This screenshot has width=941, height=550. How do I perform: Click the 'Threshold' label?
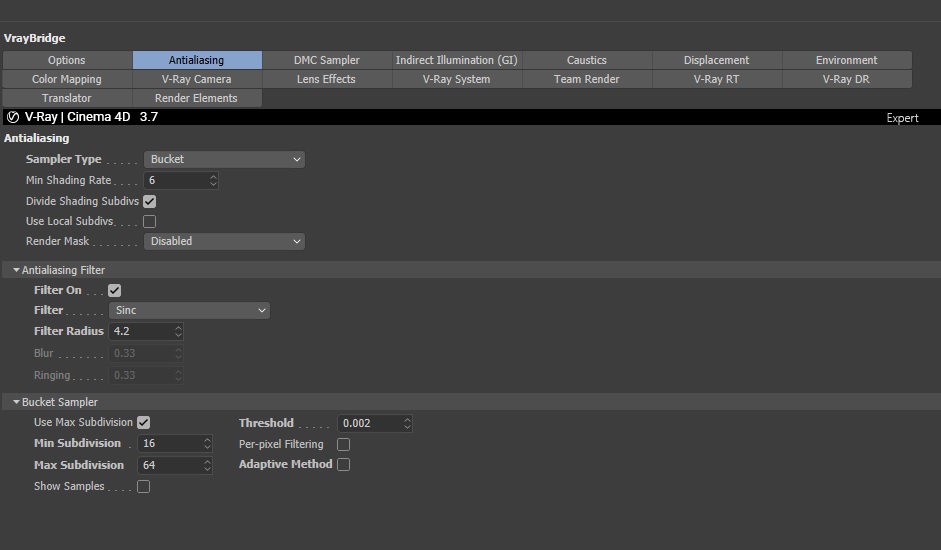coord(266,423)
